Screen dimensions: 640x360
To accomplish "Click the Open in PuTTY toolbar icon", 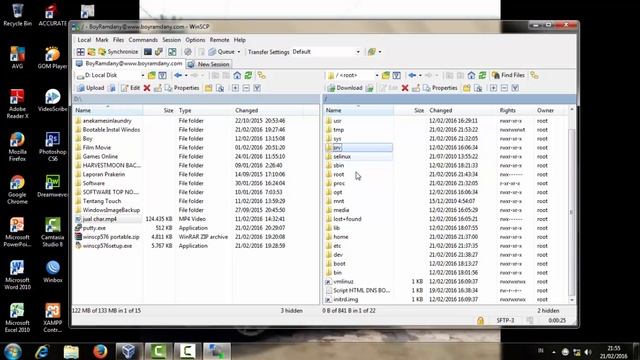I will (x=158, y=52).
